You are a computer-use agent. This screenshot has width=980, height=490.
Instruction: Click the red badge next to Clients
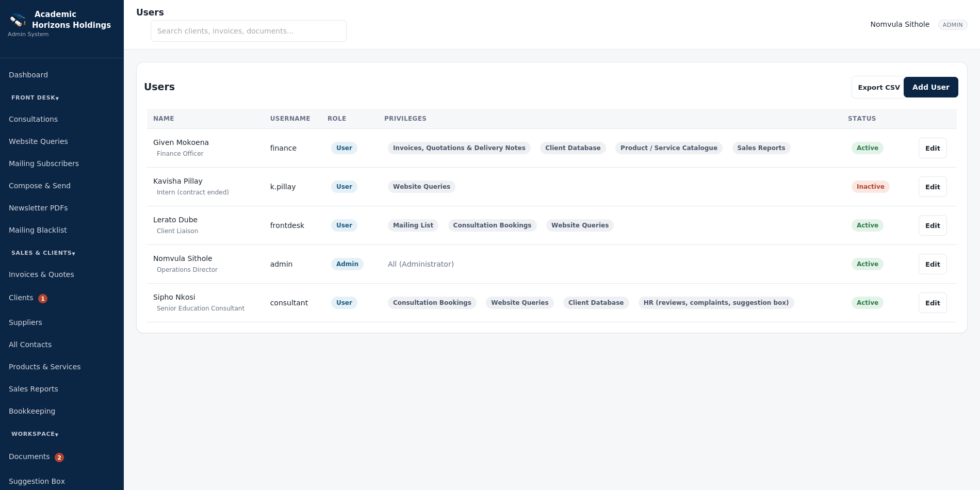point(43,299)
